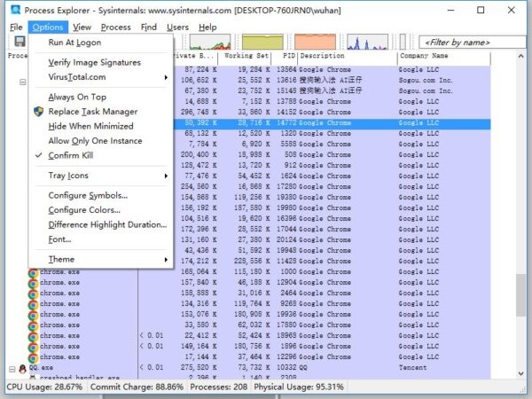The height and width of the screenshot is (399, 532).
Task: Open the View menu
Action: point(82,27)
